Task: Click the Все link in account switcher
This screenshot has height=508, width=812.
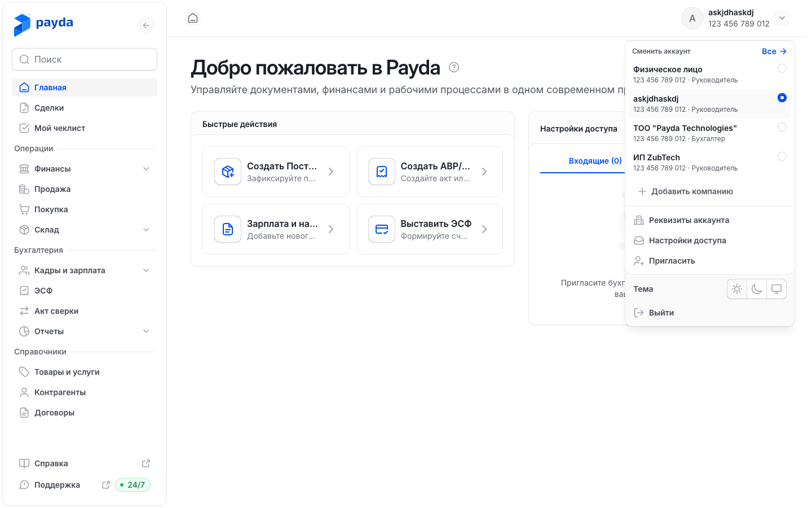Action: point(774,51)
